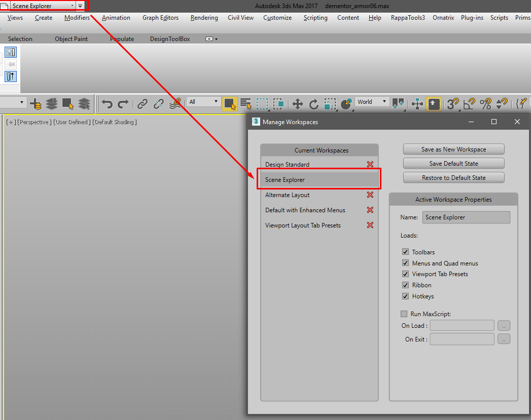Open the Default Shading viewport menu
The width and height of the screenshot is (531, 420).
coord(115,122)
